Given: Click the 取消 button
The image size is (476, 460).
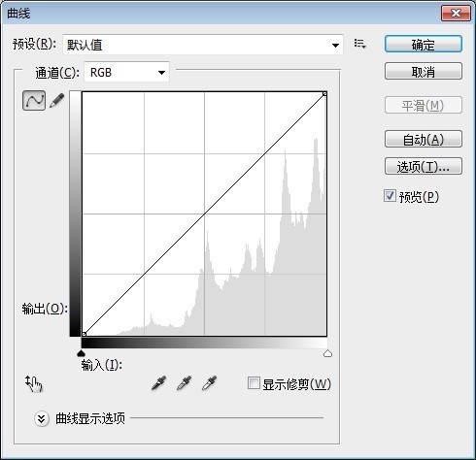Looking at the screenshot, I should point(424,71).
